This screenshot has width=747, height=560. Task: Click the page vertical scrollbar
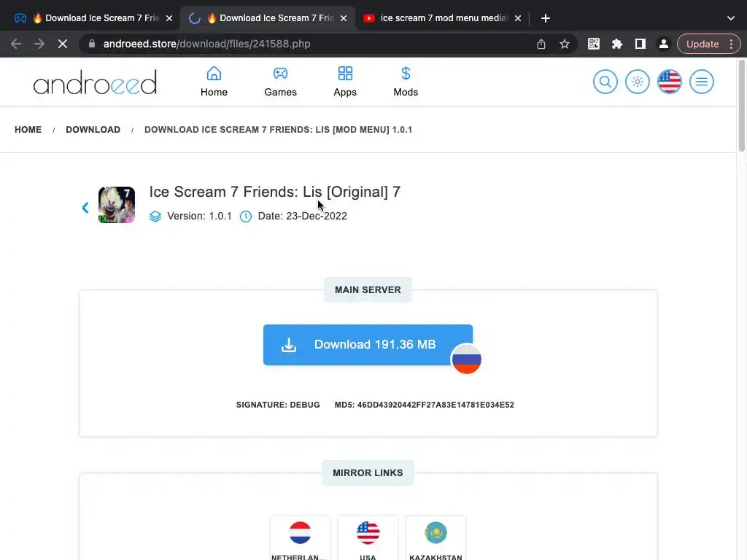click(741, 106)
